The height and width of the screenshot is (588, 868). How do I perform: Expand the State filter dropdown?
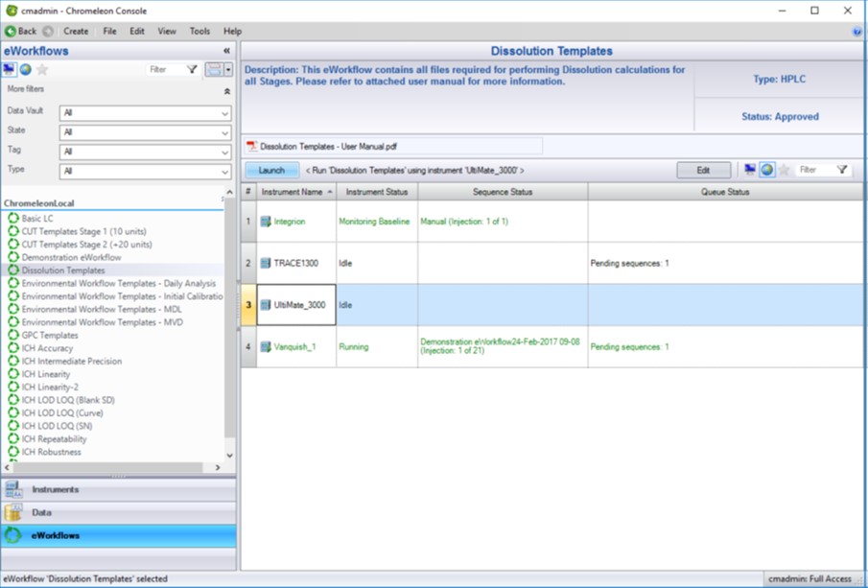(x=145, y=132)
